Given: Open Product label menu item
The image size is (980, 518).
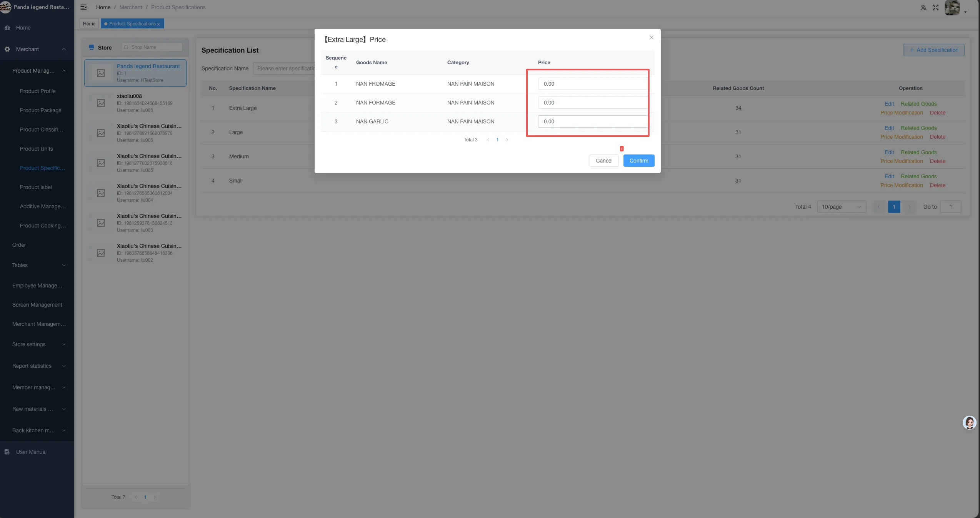Looking at the screenshot, I should click(36, 187).
